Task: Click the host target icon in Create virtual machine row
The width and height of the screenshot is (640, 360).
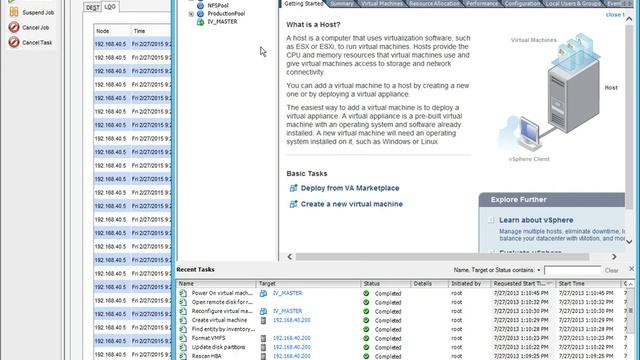Action: [x=263, y=320]
